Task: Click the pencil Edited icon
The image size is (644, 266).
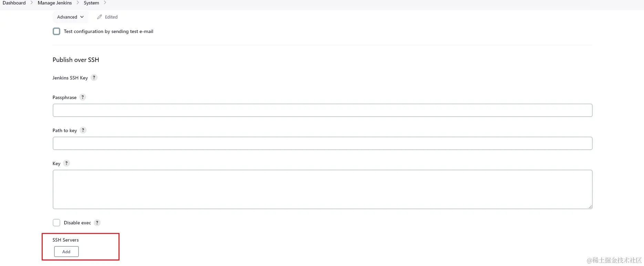Action: coord(100,17)
